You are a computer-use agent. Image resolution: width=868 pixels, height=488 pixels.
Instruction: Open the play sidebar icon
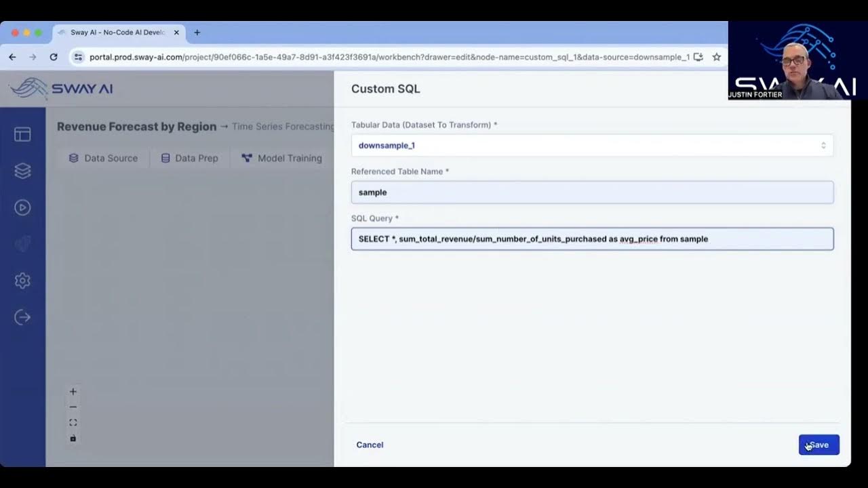click(x=22, y=207)
